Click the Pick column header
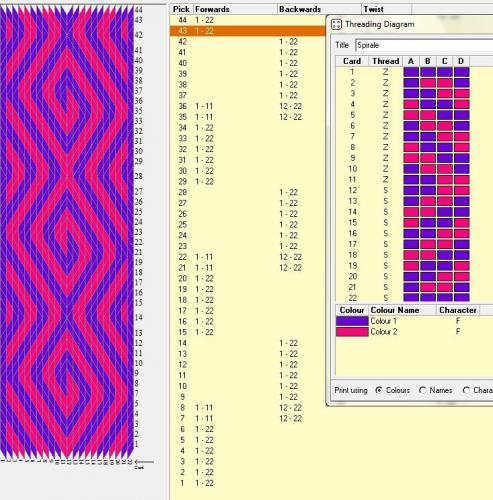Image resolution: width=493 pixels, height=500 pixels. tap(181, 9)
